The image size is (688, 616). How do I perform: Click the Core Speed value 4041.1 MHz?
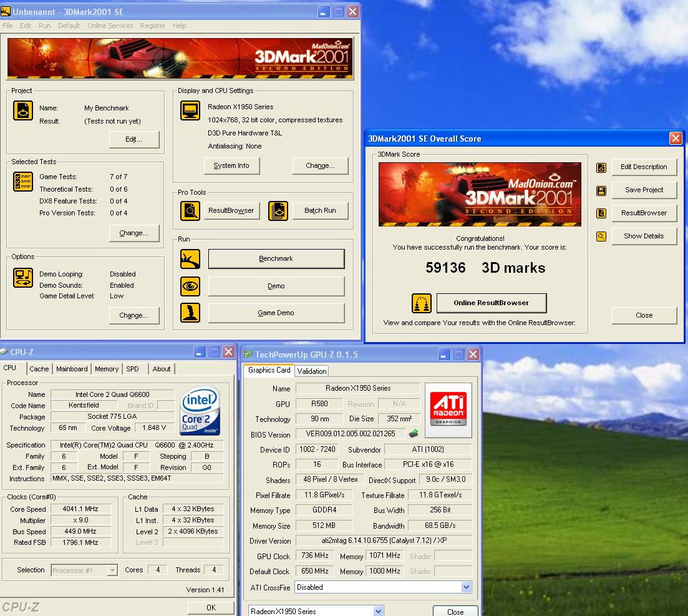click(x=80, y=509)
